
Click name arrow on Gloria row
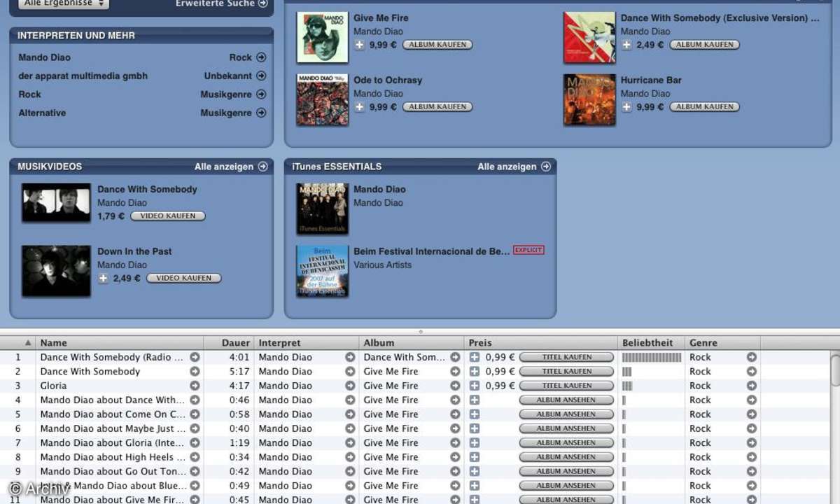(195, 386)
